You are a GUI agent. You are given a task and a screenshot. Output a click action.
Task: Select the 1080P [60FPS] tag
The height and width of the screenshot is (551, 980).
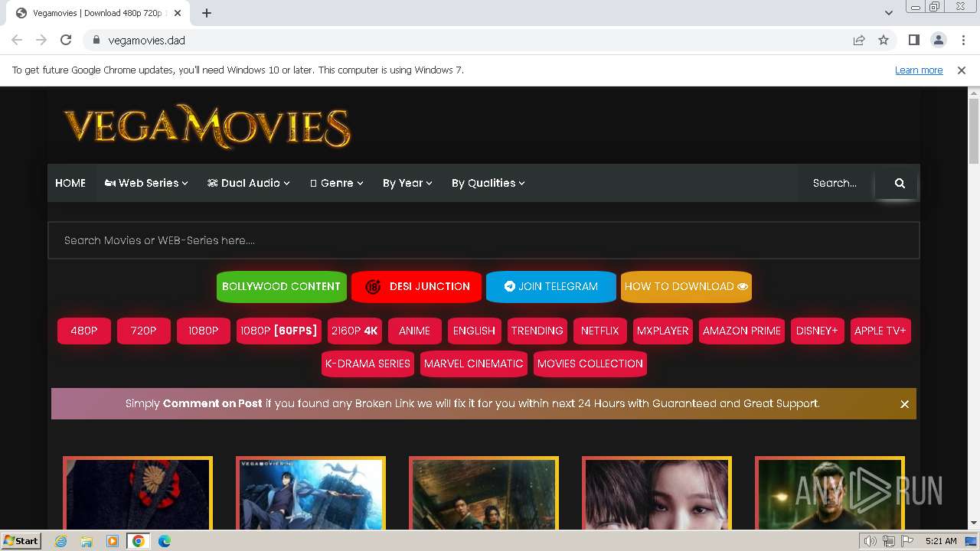click(279, 331)
